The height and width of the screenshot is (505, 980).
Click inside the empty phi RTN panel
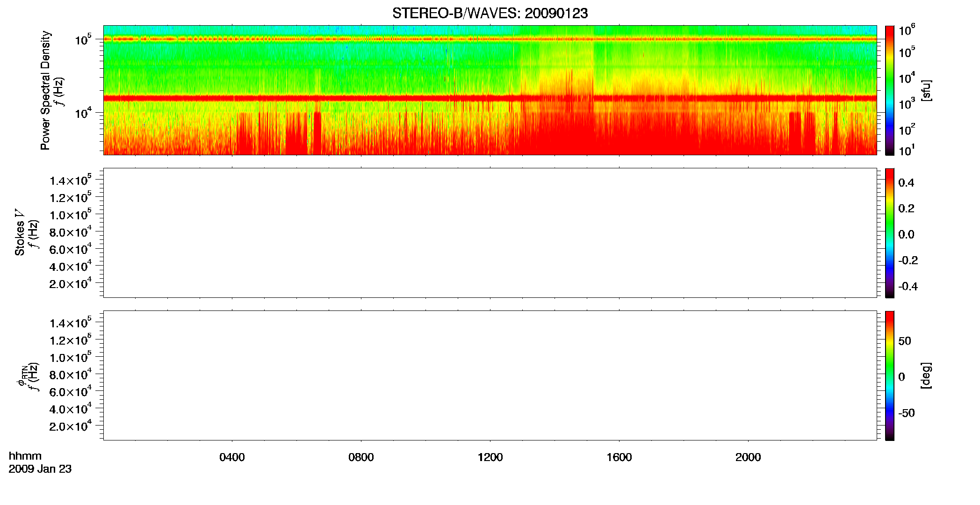click(x=490, y=375)
